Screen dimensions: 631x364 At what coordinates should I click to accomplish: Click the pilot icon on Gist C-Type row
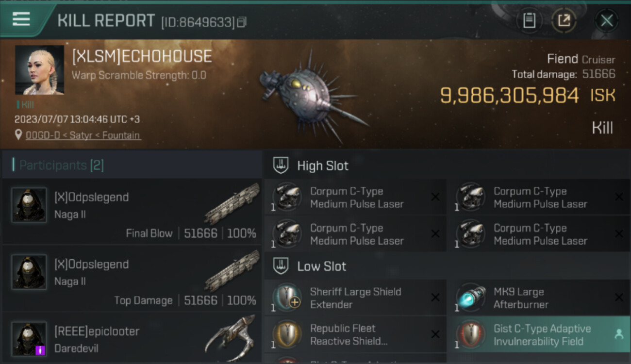click(619, 334)
